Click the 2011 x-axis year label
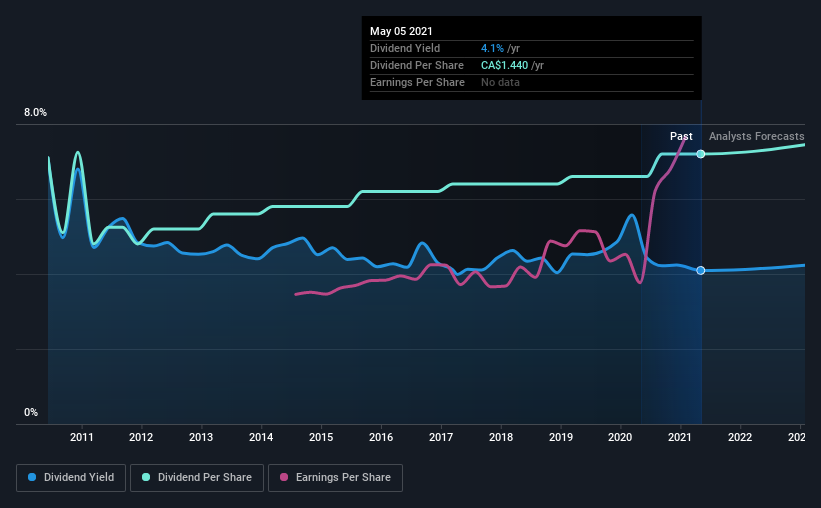Image resolution: width=821 pixels, height=508 pixels. coord(82,437)
